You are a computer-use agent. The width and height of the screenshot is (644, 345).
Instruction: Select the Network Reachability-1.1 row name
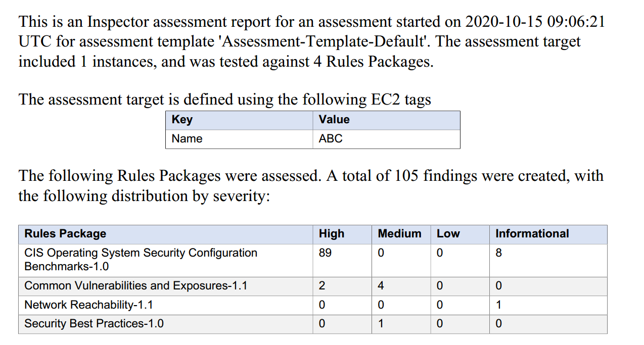pyautogui.click(x=88, y=305)
